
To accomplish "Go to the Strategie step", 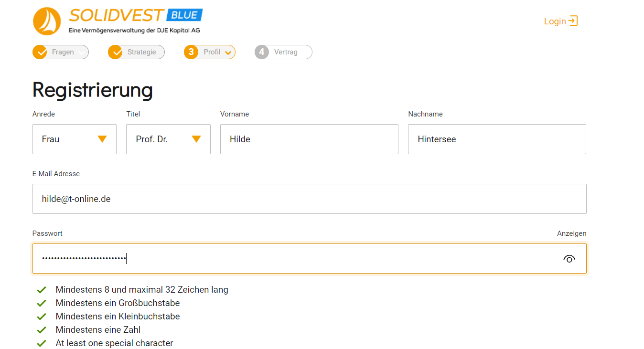I will [136, 52].
